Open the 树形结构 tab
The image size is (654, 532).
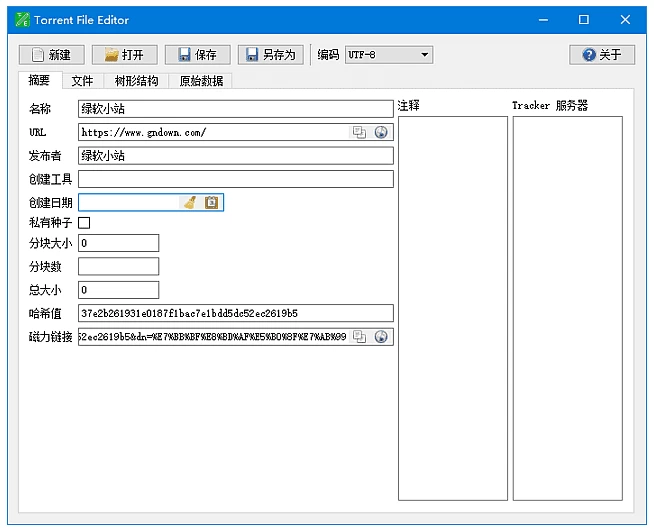(x=136, y=81)
